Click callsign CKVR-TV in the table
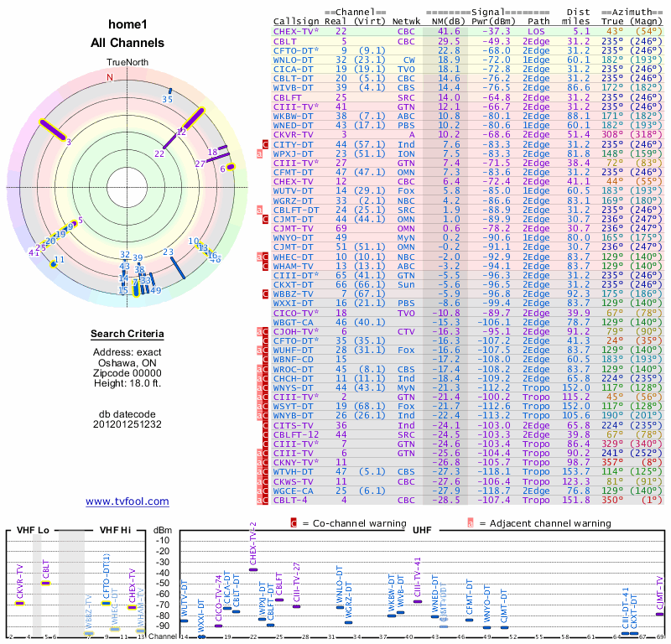671x644 pixels. 294,135
